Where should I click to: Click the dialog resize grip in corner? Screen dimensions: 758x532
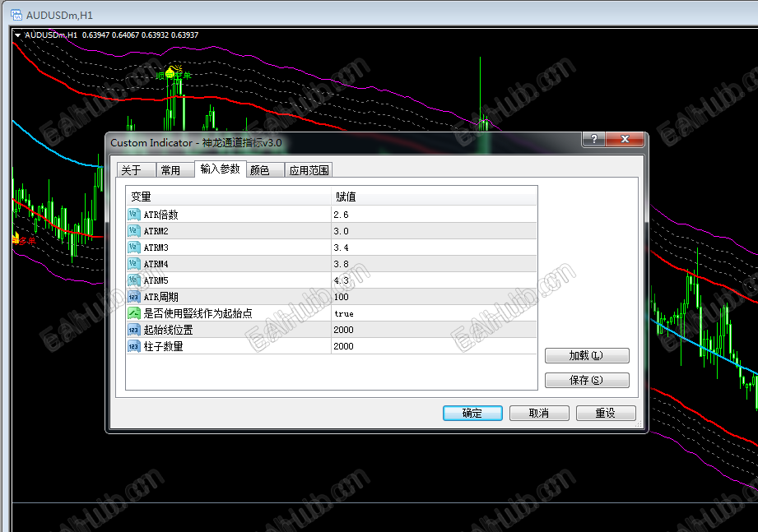coord(639,423)
